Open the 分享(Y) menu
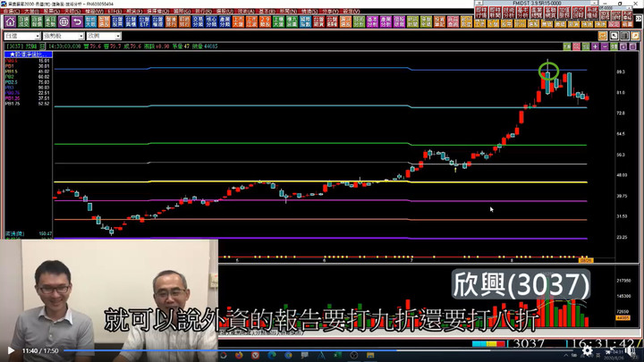Screen dimensions: 644x362 coord(330,12)
